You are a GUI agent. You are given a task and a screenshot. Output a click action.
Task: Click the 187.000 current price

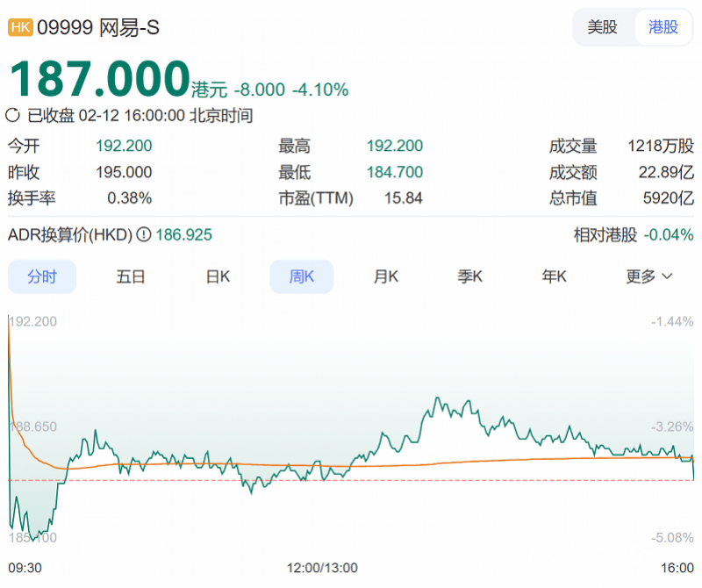pos(99,79)
